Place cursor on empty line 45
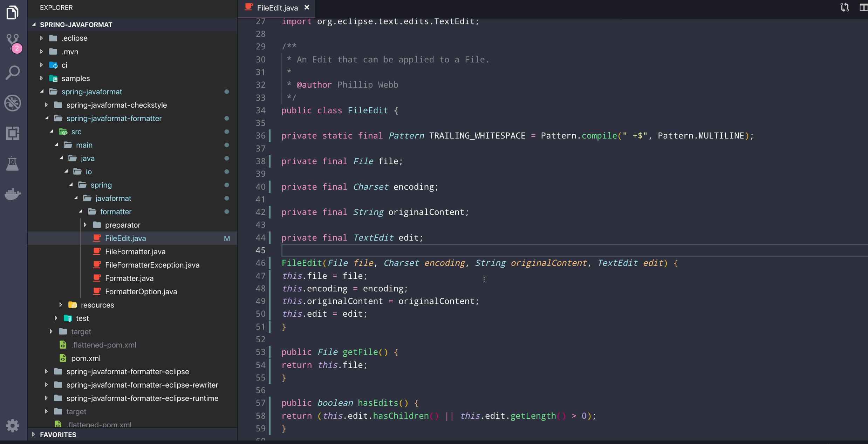Screen dimensions: 868x444 (x=421, y=250)
